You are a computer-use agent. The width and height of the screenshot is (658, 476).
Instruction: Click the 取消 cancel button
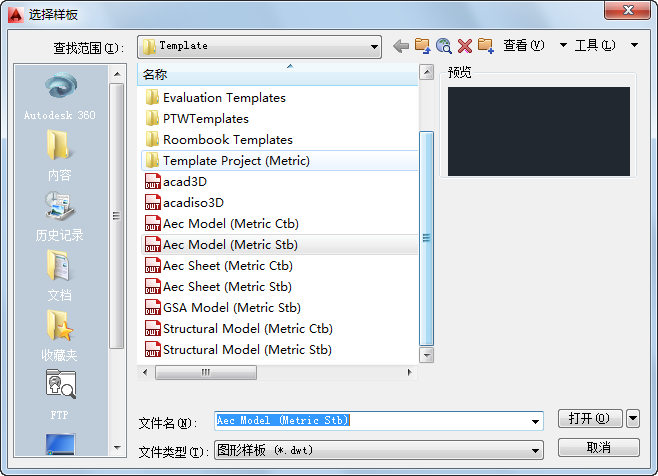(598, 447)
